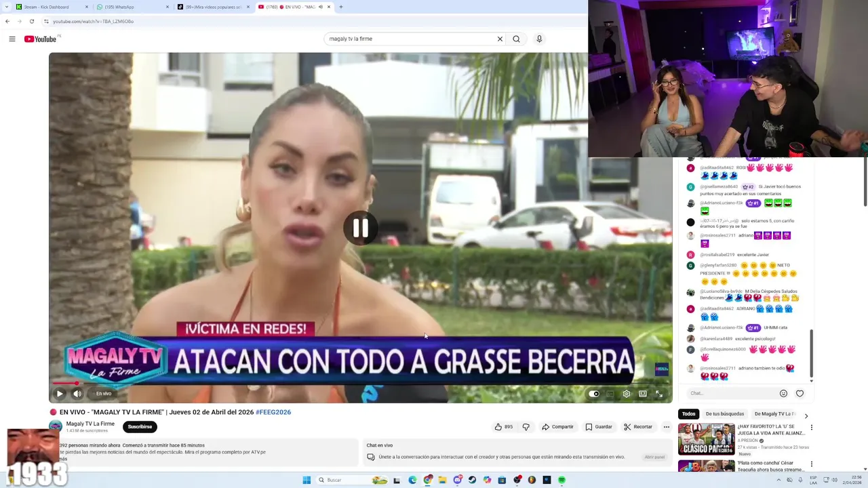
Task: Click the YouTube search input field
Action: [x=410, y=39]
